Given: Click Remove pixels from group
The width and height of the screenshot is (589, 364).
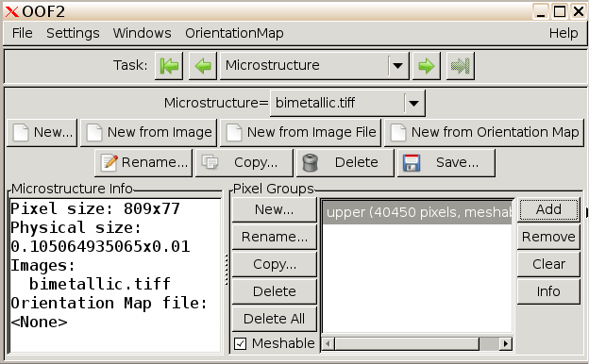Looking at the screenshot, I should click(548, 237).
